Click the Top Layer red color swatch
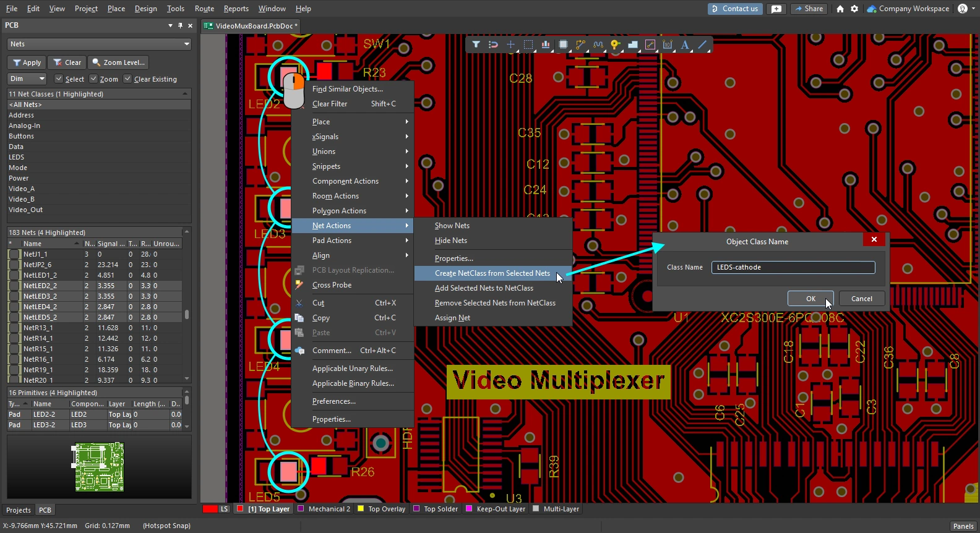 click(x=240, y=509)
